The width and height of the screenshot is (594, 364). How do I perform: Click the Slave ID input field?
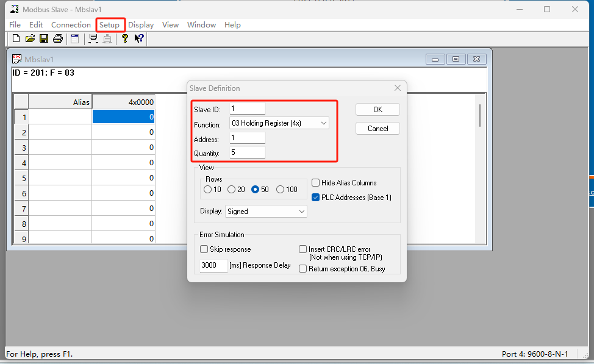247,109
